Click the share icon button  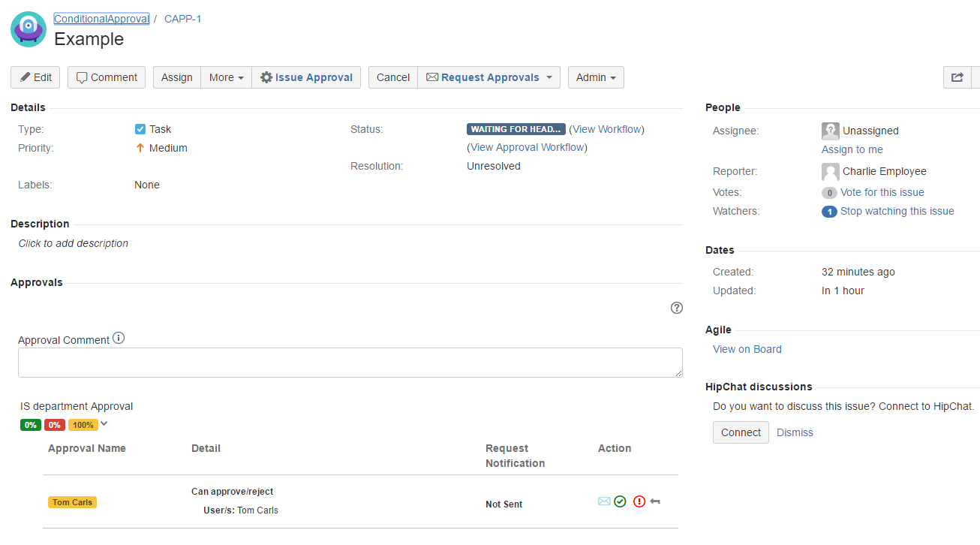957,77
